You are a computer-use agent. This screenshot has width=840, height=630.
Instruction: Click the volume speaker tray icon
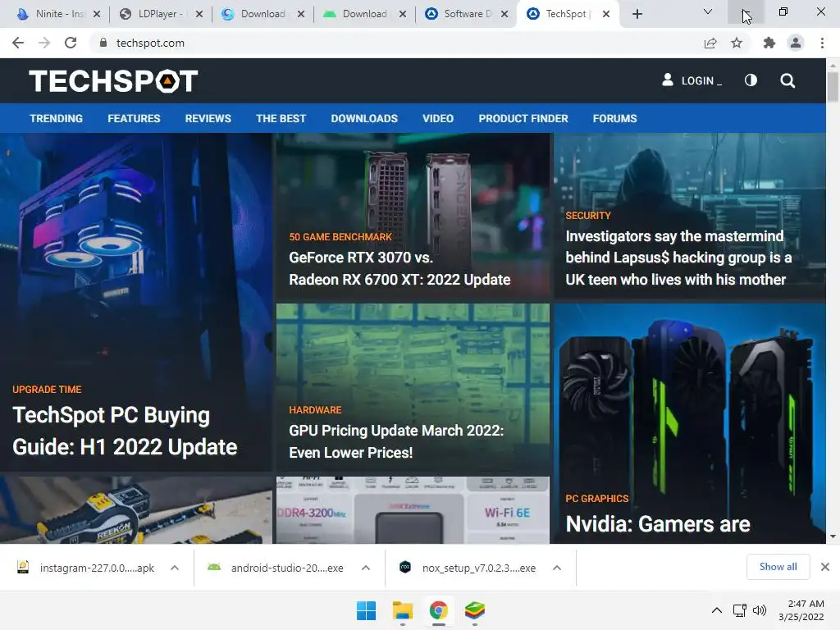coord(759,610)
